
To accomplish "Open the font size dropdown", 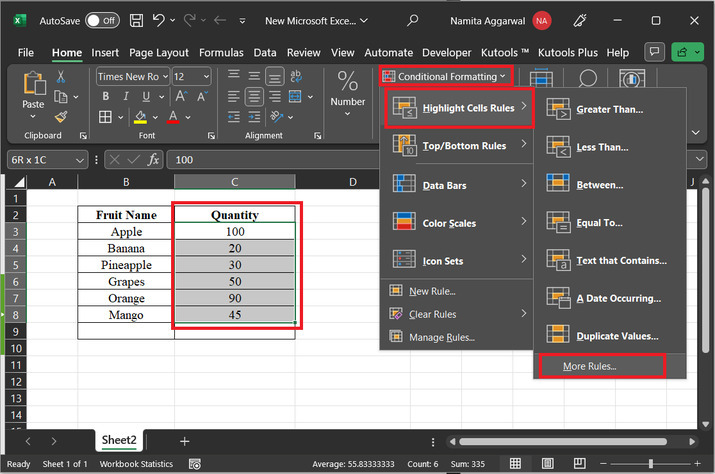I will [207, 76].
